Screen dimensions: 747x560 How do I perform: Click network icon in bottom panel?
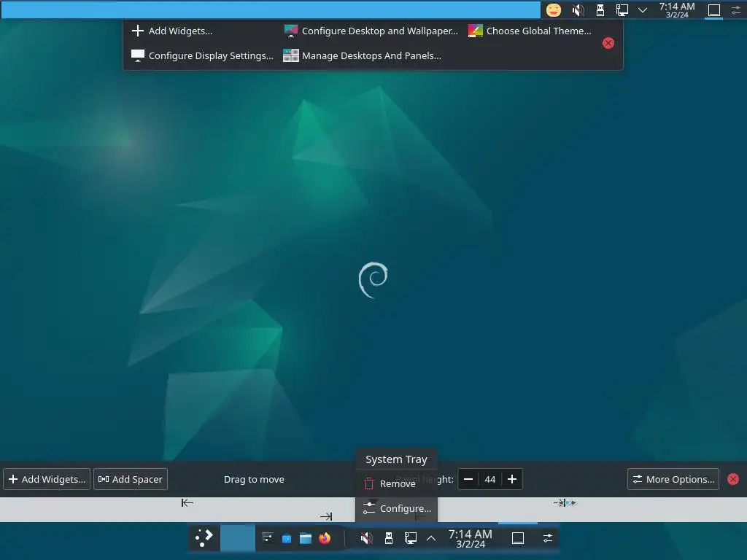click(410, 538)
